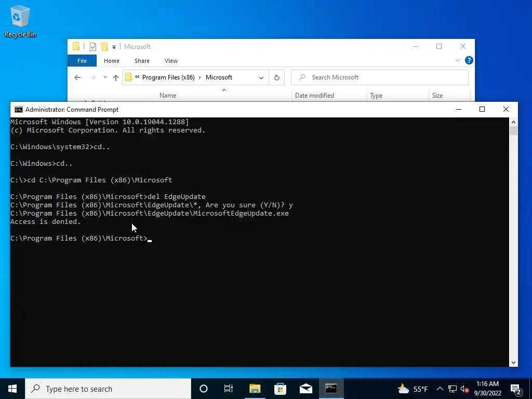532x399 pixels.
Task: Click the taskbar search box
Action: pos(108,389)
